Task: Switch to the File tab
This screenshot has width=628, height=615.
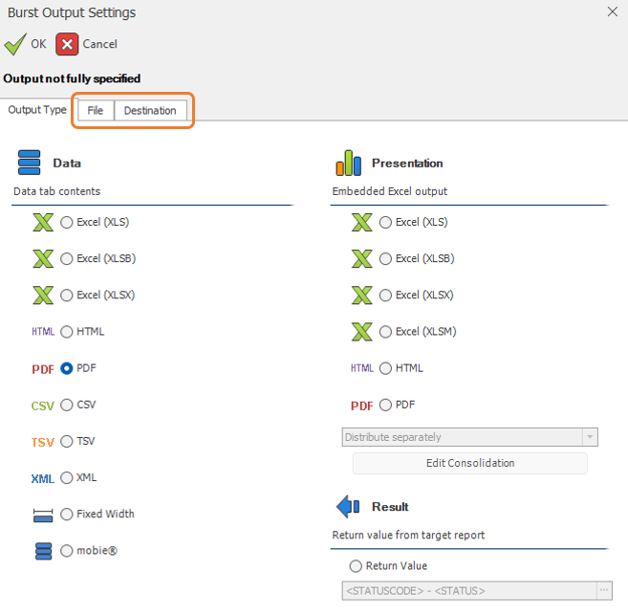Action: tap(95, 111)
